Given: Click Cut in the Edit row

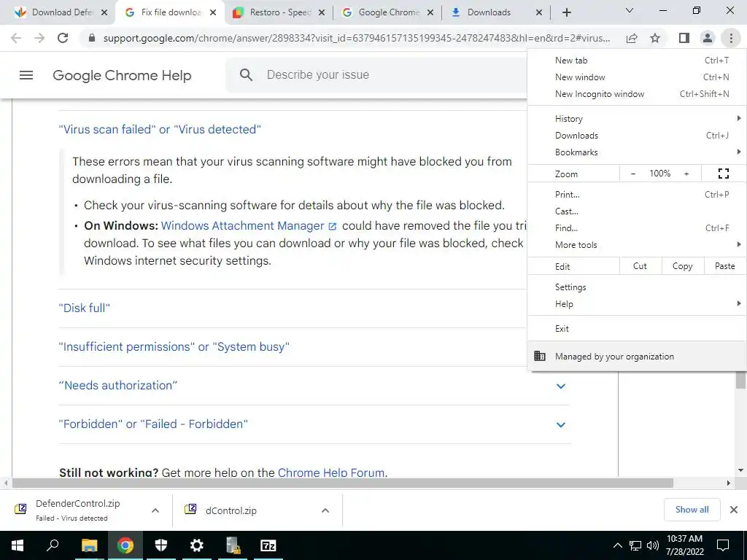Looking at the screenshot, I should 640,266.
